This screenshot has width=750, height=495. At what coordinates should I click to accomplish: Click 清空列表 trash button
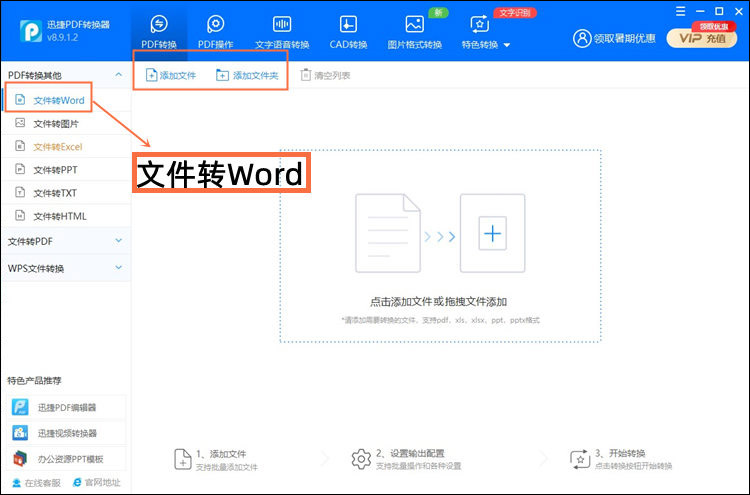pyautogui.click(x=325, y=75)
